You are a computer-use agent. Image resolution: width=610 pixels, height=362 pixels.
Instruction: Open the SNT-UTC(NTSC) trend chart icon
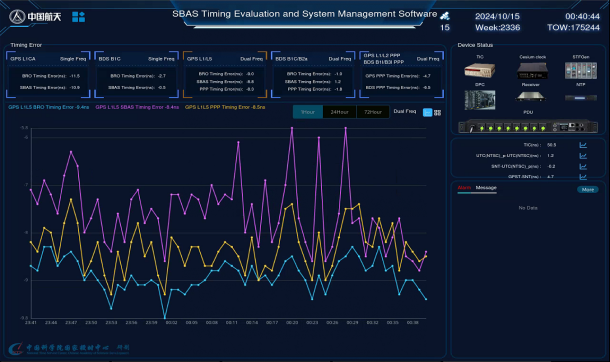click(x=583, y=166)
